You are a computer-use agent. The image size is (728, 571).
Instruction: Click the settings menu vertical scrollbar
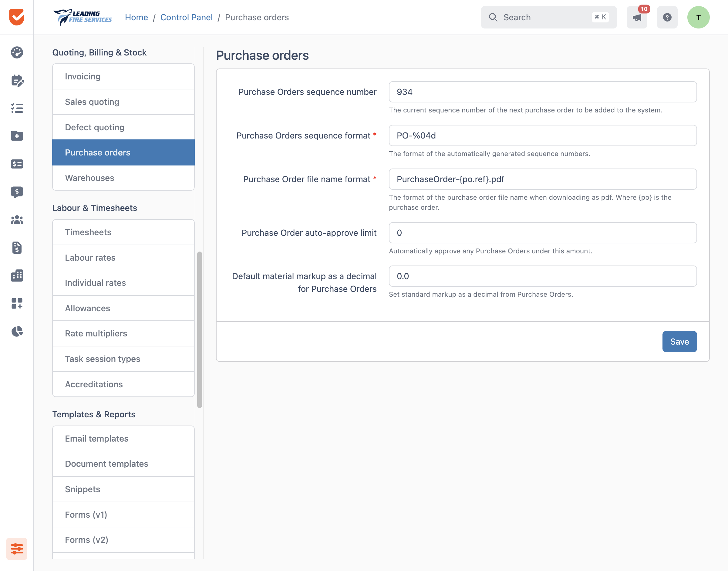[199, 330]
